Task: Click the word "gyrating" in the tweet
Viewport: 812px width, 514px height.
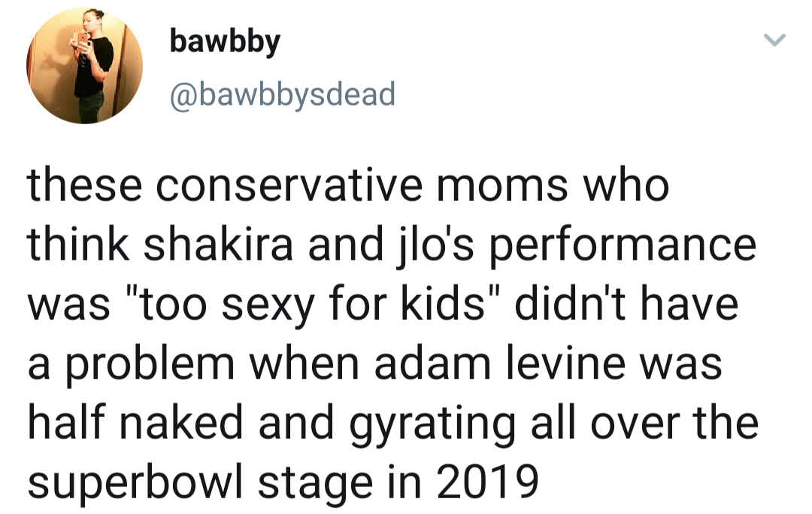Action: click(x=432, y=424)
